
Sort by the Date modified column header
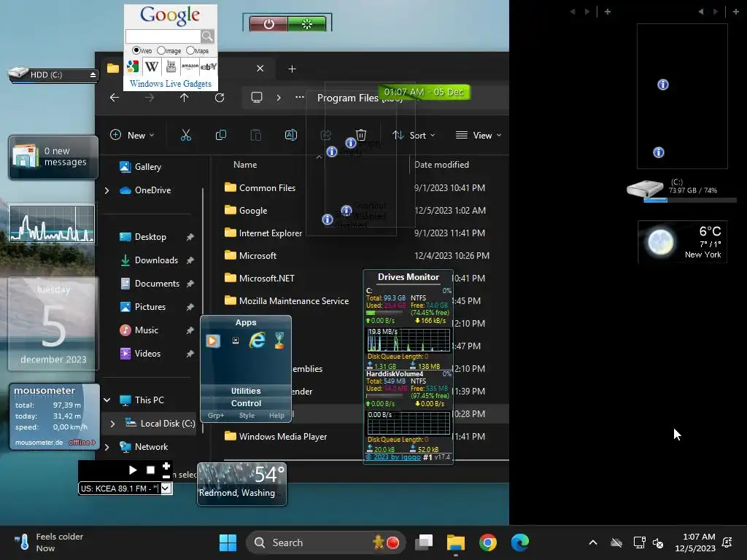[x=441, y=164]
